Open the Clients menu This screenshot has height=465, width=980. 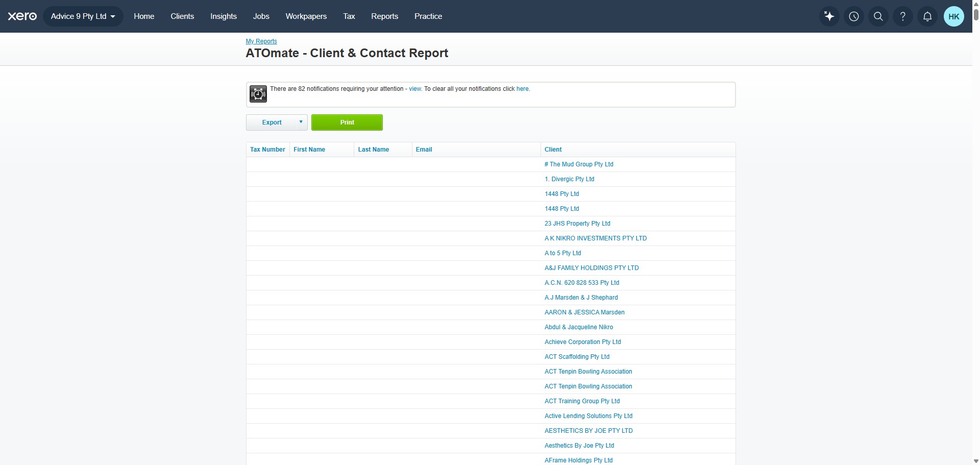click(182, 16)
